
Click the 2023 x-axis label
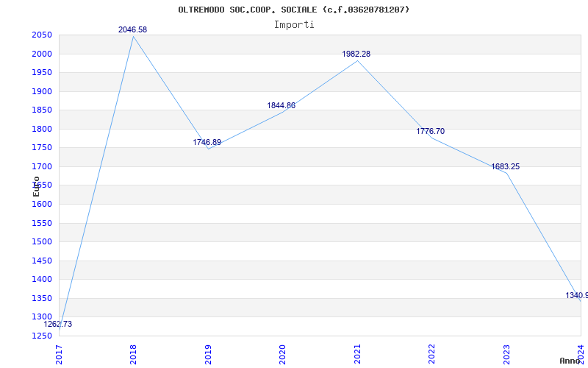pos(506,354)
